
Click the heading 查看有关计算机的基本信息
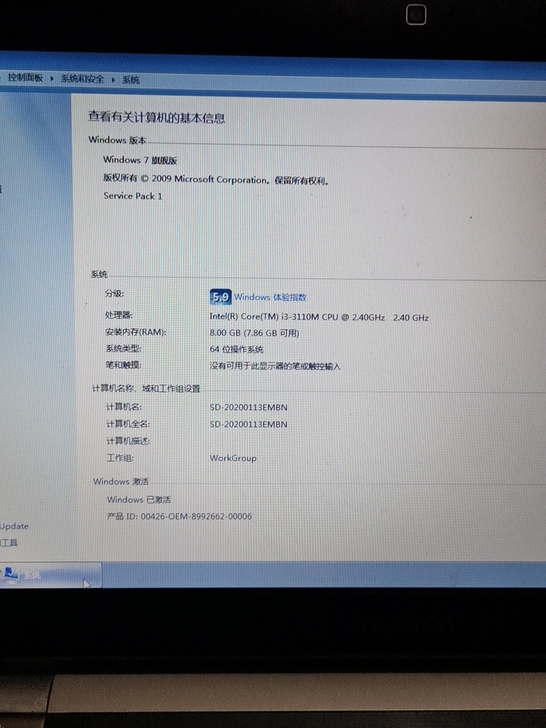click(156, 117)
